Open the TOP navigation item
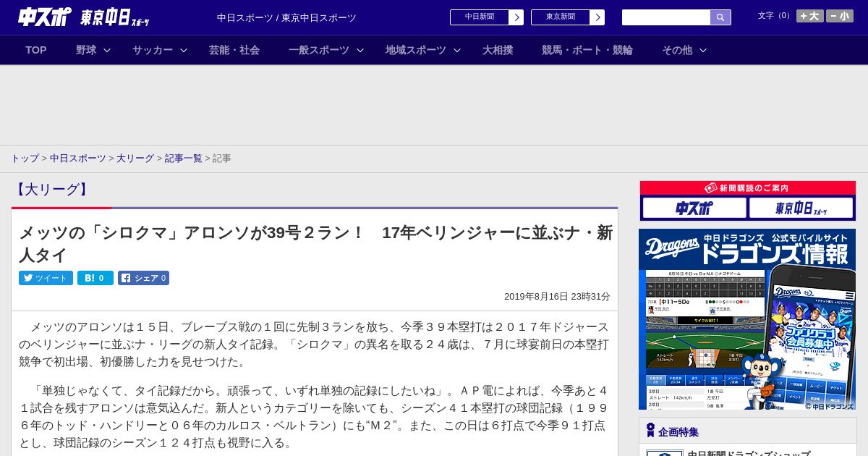868x456 pixels. point(36,50)
